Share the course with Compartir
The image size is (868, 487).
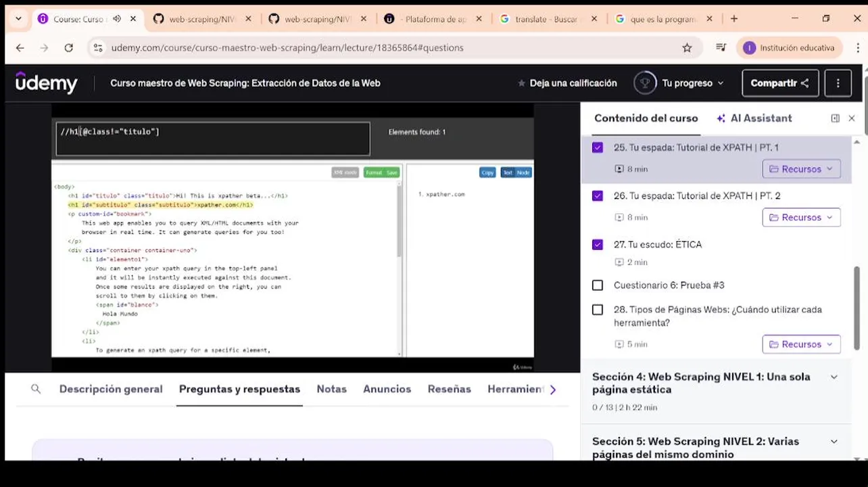[x=779, y=83]
